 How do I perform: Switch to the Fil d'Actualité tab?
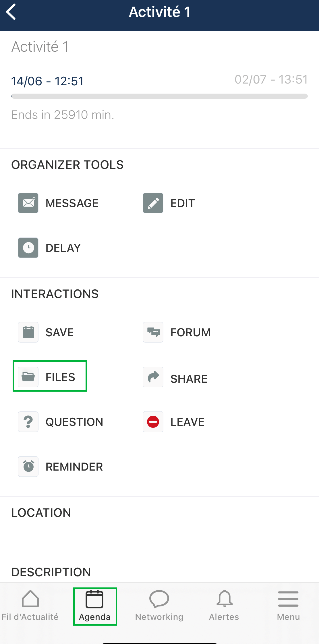point(30,606)
